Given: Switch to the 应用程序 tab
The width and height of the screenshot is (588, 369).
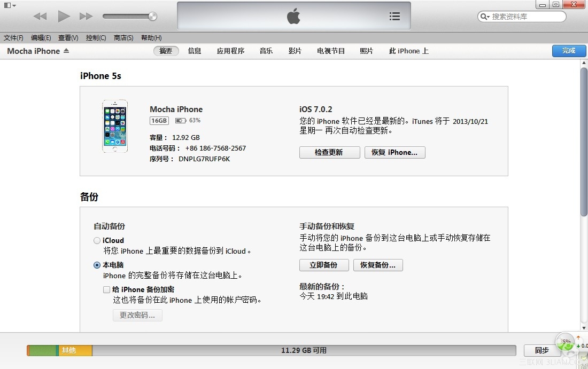Looking at the screenshot, I should 230,51.
